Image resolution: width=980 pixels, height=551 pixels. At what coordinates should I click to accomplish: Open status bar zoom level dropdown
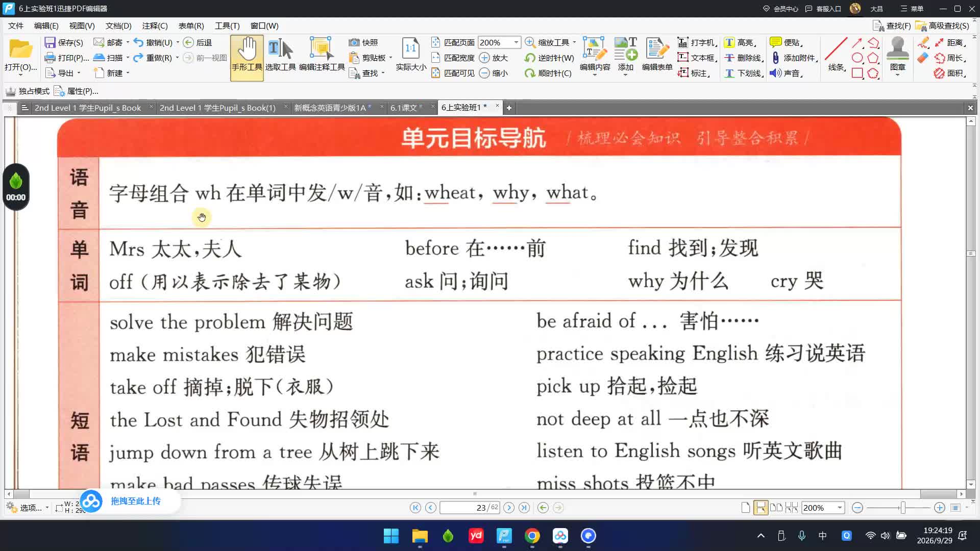(840, 508)
